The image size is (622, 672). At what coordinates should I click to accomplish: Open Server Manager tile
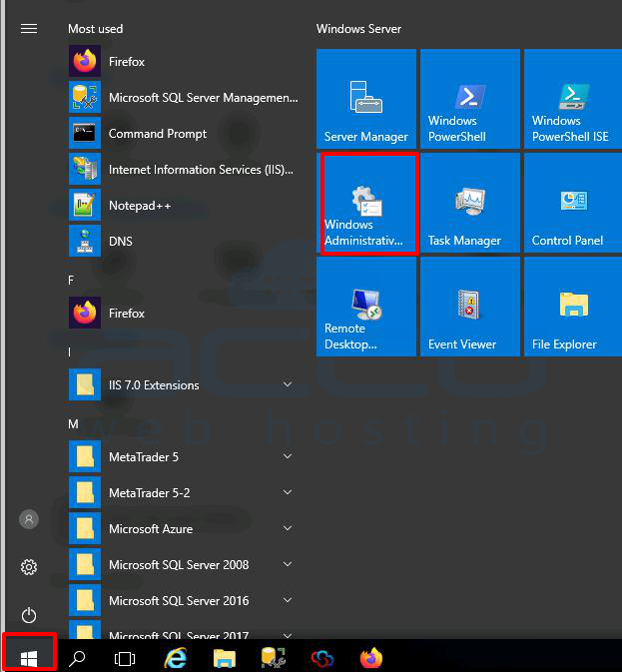(x=366, y=99)
